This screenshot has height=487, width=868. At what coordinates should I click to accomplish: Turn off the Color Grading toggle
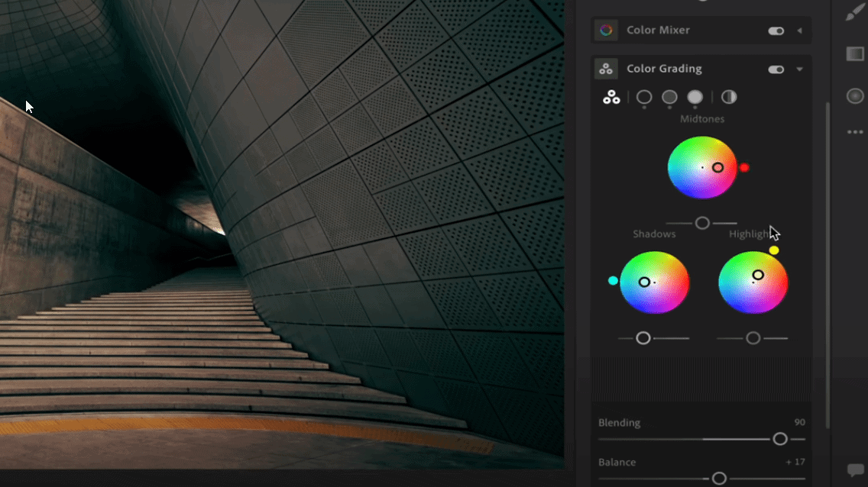pyautogui.click(x=777, y=69)
